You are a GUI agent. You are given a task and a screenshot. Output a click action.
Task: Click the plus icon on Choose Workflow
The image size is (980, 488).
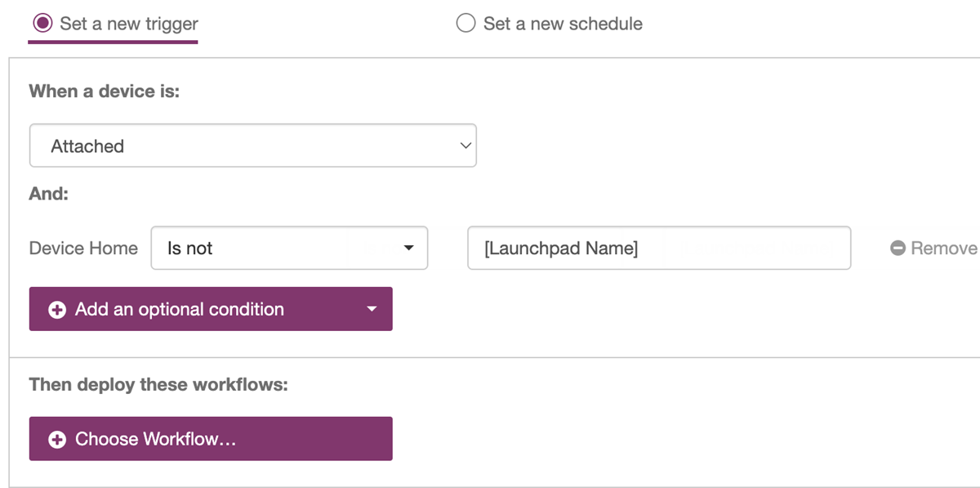pos(57,440)
